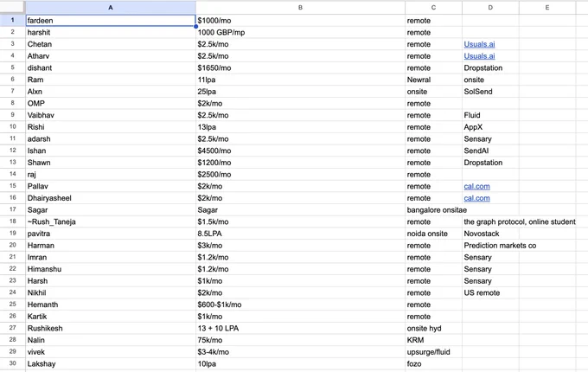
Task: Select the "Prediction markets co" cell
Action: tap(490, 246)
